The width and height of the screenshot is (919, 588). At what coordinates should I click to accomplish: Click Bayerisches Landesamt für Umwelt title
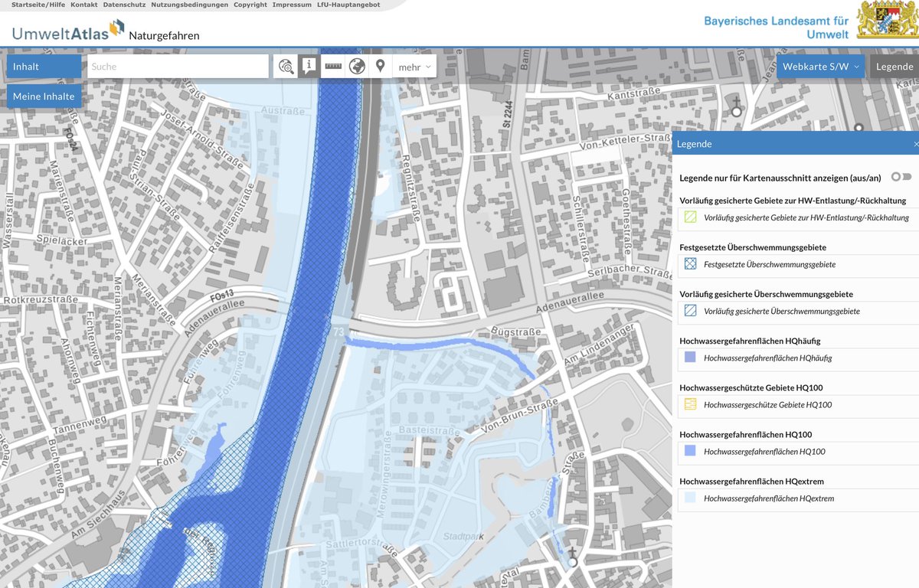click(777, 28)
